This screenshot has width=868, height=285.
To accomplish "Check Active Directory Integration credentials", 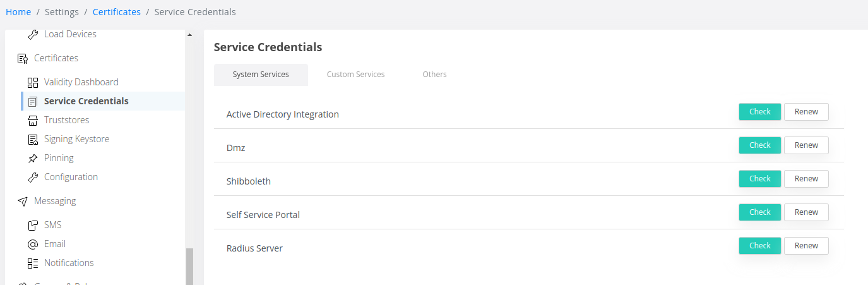I will pos(759,112).
